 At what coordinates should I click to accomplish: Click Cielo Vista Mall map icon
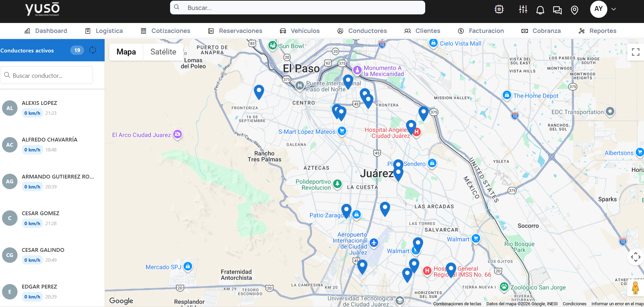pyautogui.click(x=433, y=43)
